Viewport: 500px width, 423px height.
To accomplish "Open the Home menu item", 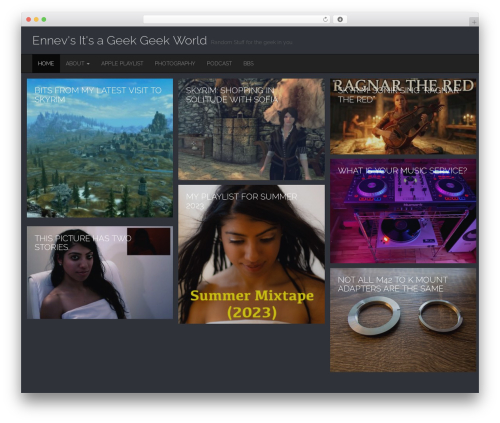I will pos(46,63).
